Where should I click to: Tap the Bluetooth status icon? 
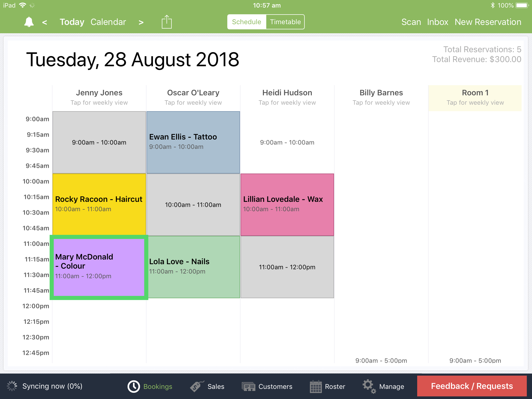tap(493, 5)
